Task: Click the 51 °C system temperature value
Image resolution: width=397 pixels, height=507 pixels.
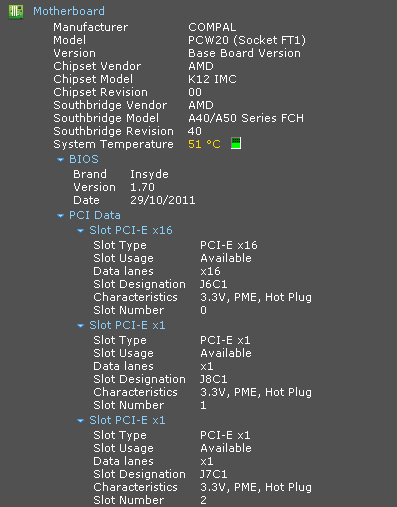Action: [204, 144]
